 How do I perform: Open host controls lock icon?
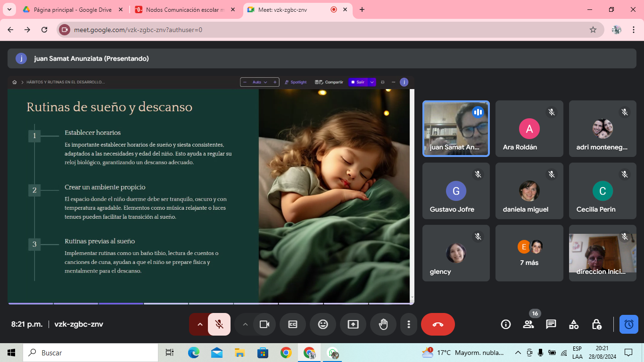pyautogui.click(x=596, y=324)
